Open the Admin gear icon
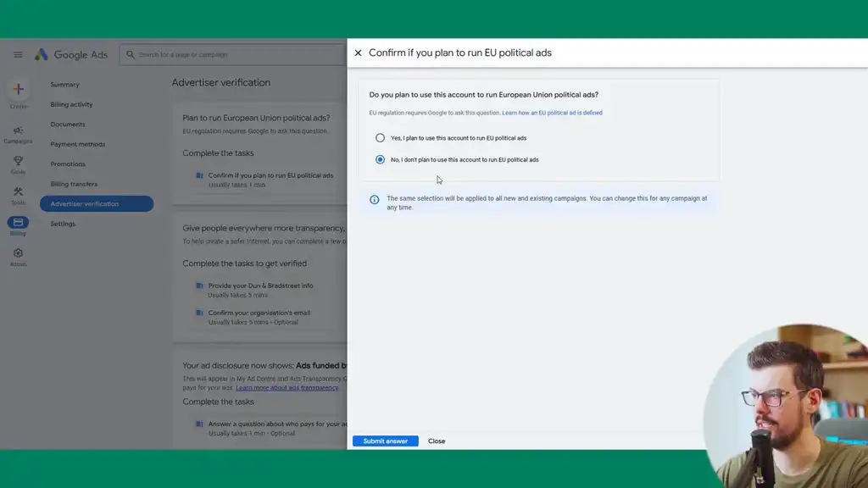Screen dimensions: 868x488 (x=18, y=252)
